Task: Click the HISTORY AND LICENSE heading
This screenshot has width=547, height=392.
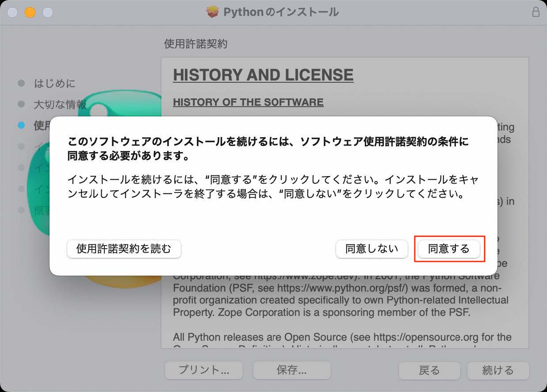Action: click(263, 75)
